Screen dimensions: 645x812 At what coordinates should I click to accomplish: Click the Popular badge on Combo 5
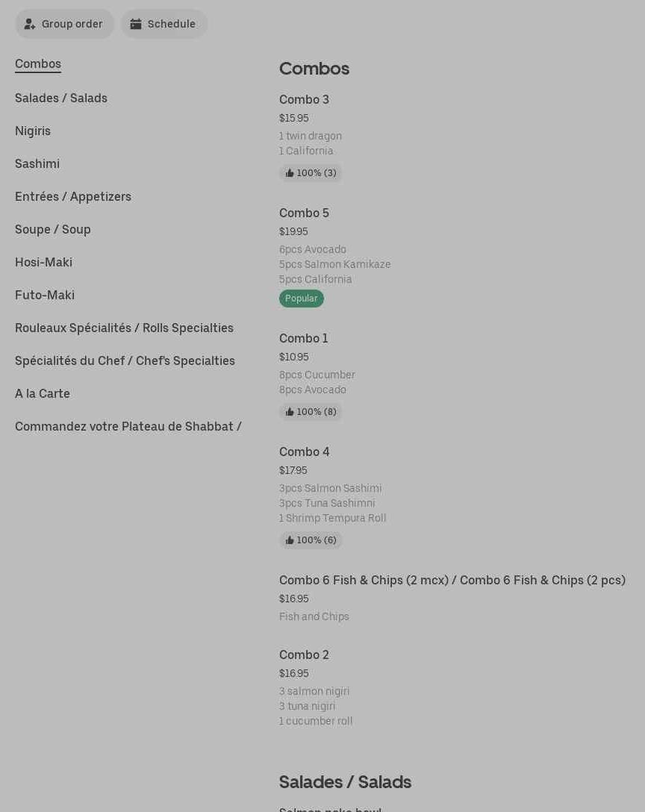(301, 299)
